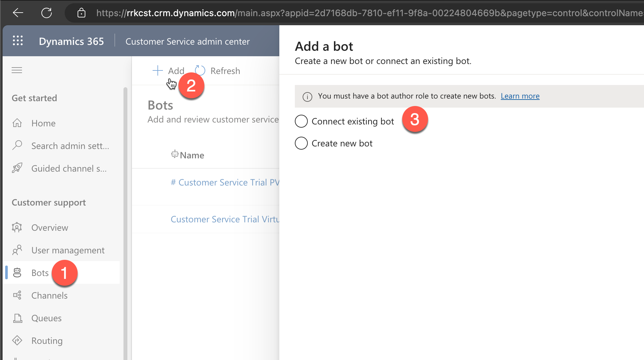Viewport: 644px width, 360px height.
Task: Reload the page with the browser refresh icon
Action: click(x=47, y=13)
